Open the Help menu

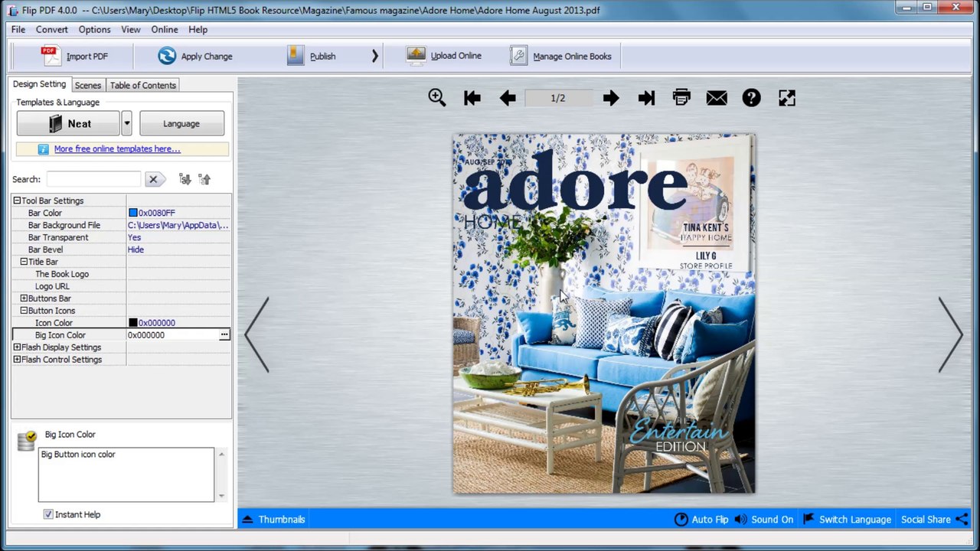click(x=198, y=29)
